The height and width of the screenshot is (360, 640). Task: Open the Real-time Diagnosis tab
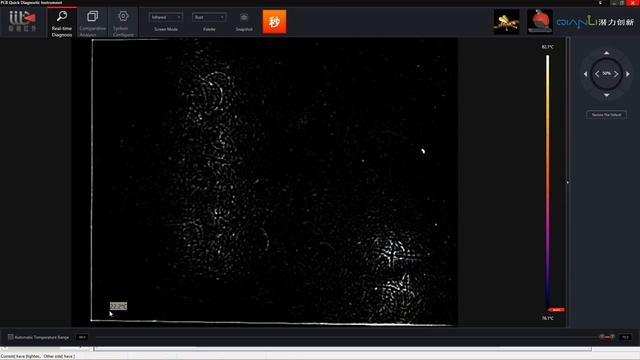click(x=62, y=23)
